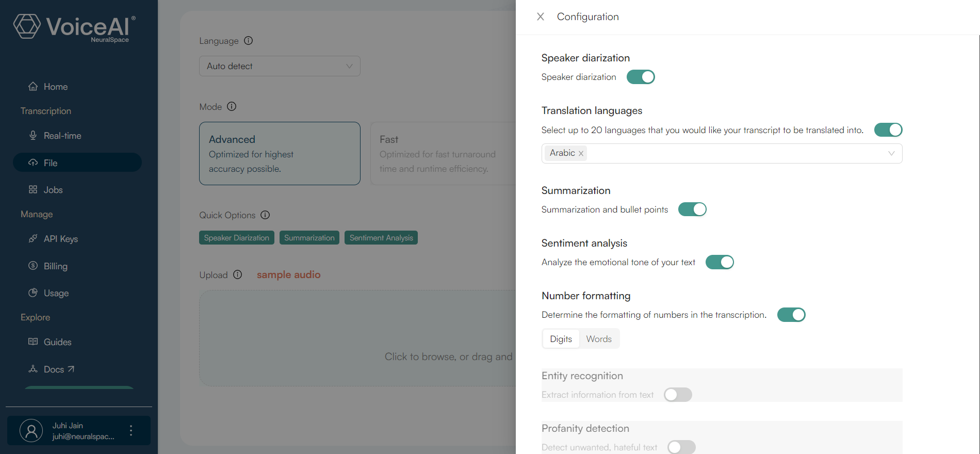The width and height of the screenshot is (980, 454).
Task: Click the Jobs grid icon
Action: coord(33,189)
